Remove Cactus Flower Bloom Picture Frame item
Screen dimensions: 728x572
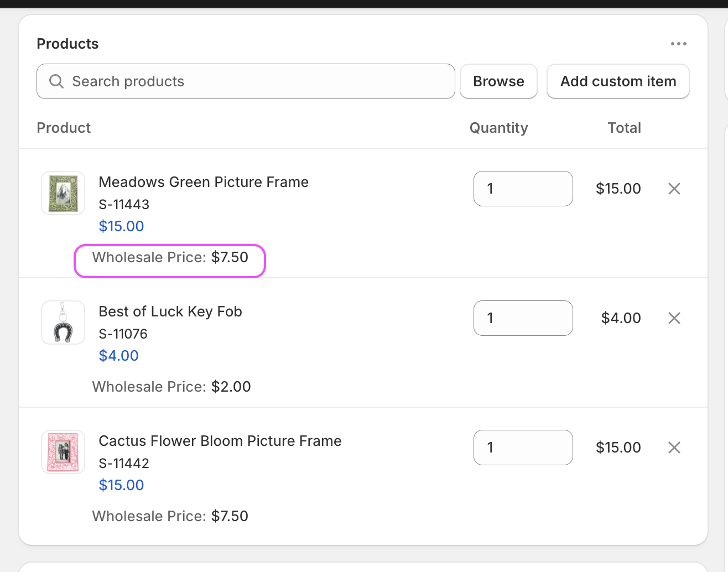[674, 448]
